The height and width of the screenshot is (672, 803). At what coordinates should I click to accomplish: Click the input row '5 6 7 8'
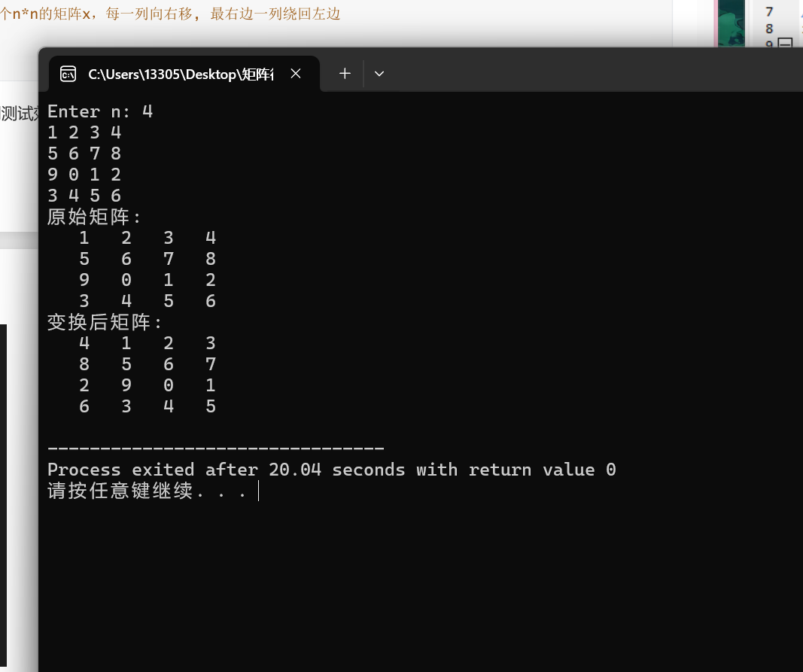(x=84, y=154)
